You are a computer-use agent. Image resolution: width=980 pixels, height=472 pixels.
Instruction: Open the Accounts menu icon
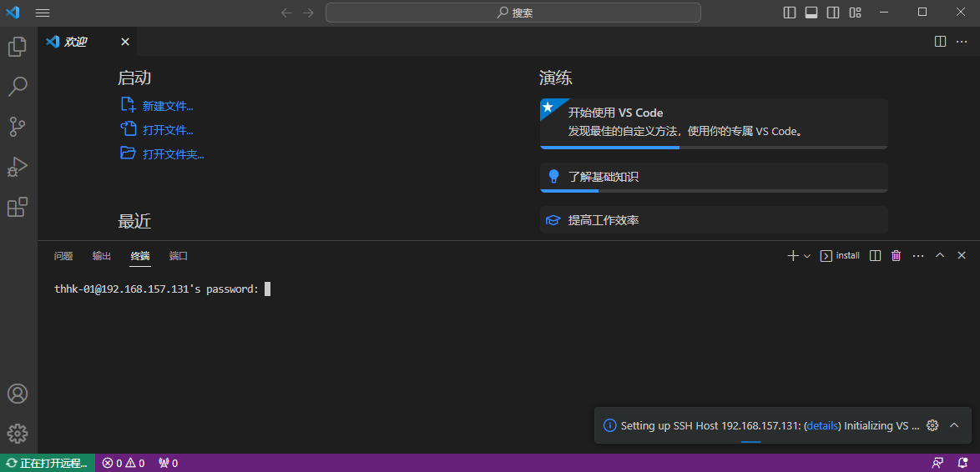pos(18,394)
